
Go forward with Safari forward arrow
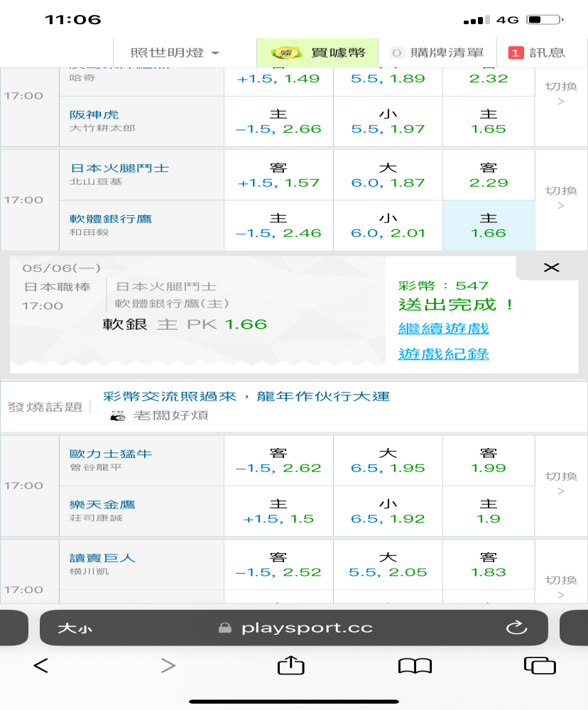click(168, 666)
